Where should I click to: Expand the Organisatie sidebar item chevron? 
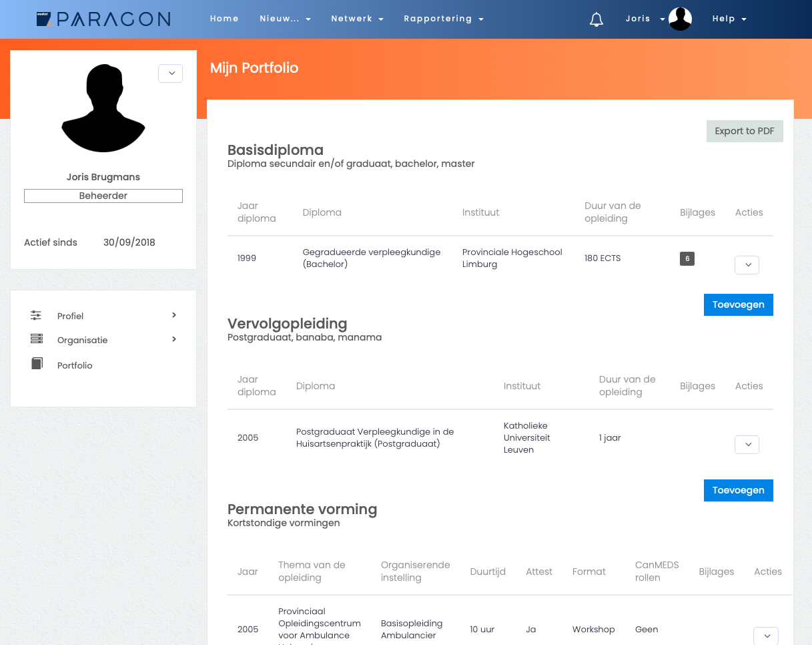[174, 339]
